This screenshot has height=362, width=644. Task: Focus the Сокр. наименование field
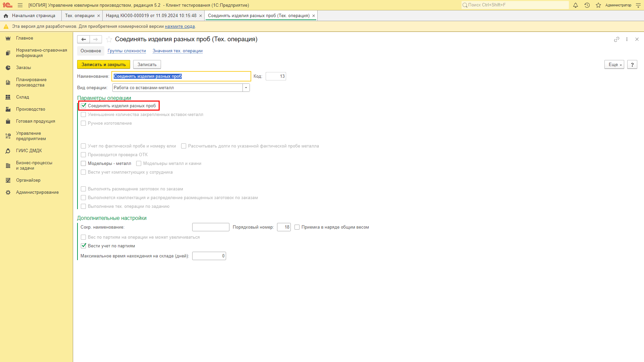[x=211, y=227]
